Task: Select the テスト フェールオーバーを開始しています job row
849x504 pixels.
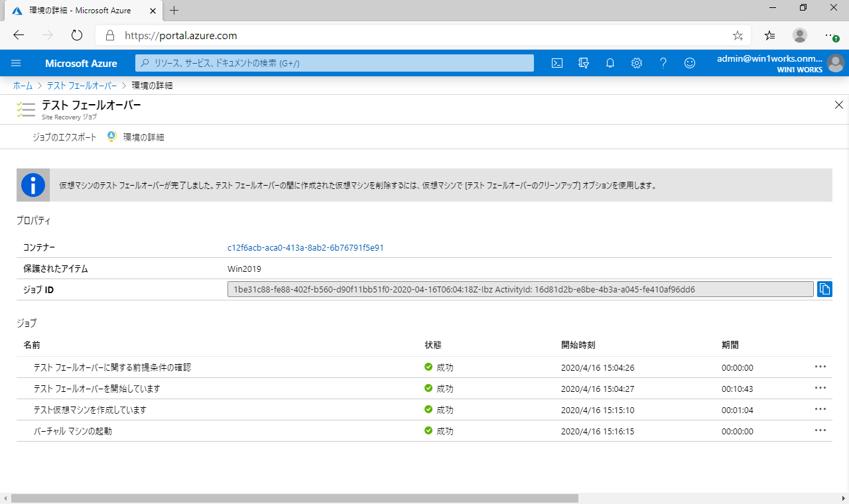Action: (424, 389)
